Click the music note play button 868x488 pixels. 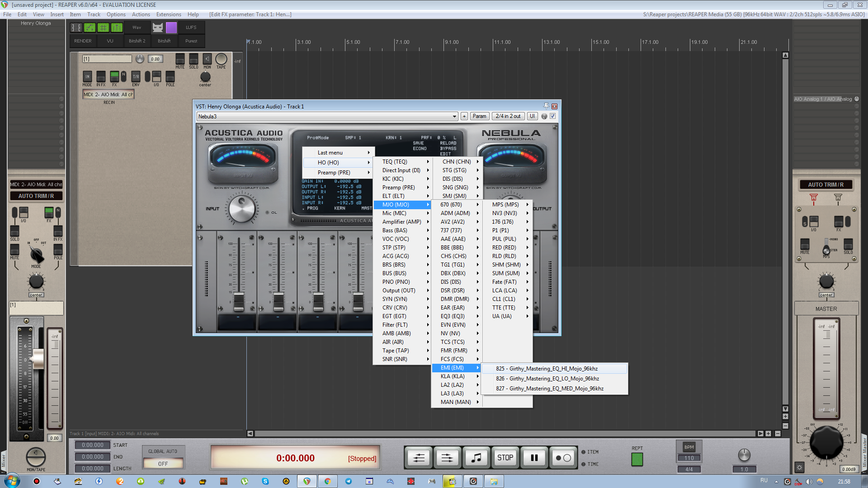[476, 458]
